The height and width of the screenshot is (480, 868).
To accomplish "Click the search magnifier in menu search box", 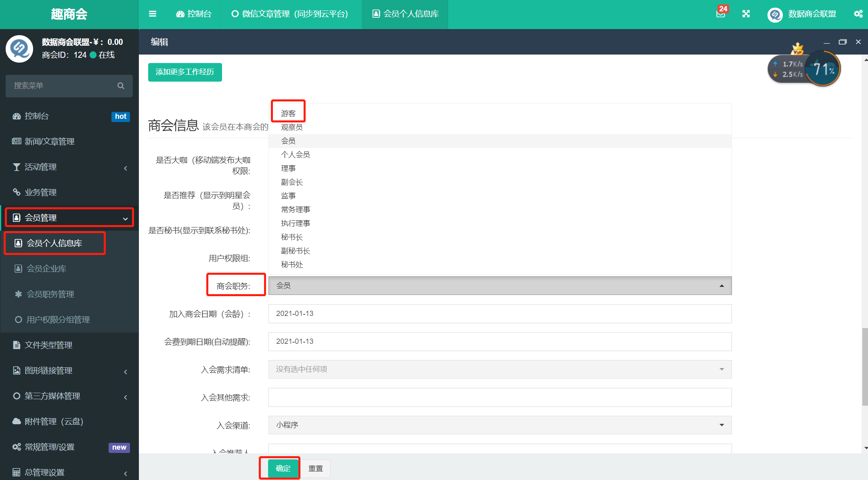I will [x=121, y=86].
